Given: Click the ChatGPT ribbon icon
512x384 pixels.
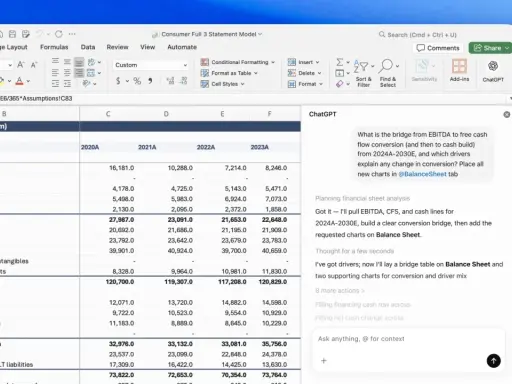Looking at the screenshot, I should [493, 71].
